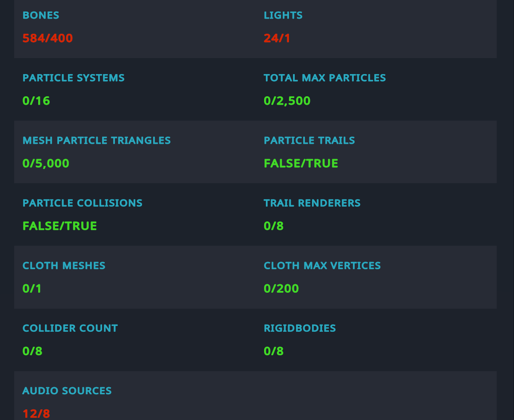Select the 0/2,500 max particles value
The width and height of the screenshot is (514, 420).
click(287, 101)
